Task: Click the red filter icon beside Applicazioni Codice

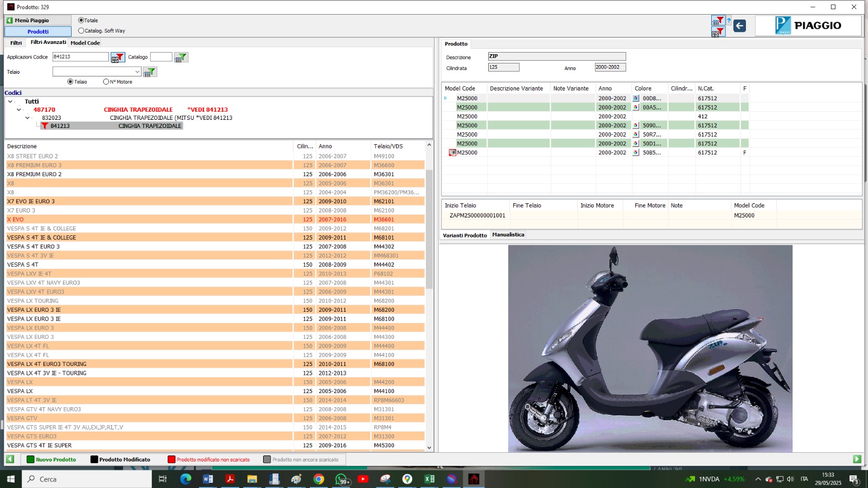Action: tap(118, 57)
